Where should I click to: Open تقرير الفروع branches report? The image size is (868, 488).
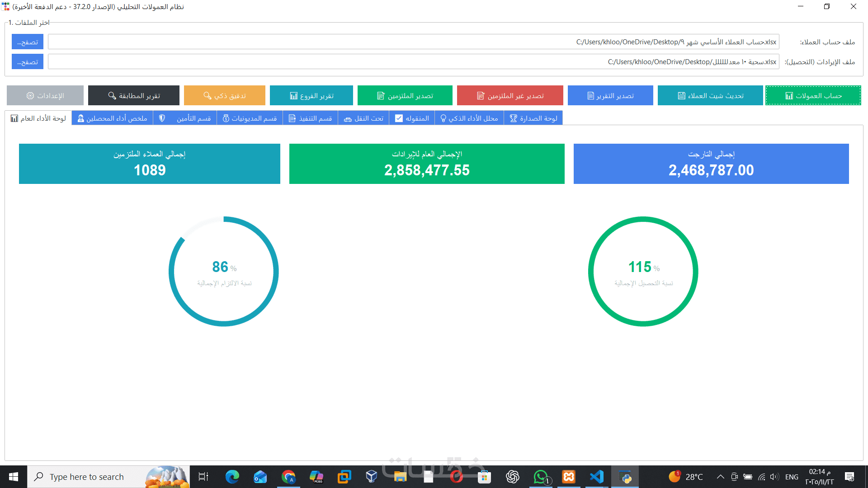tap(311, 95)
